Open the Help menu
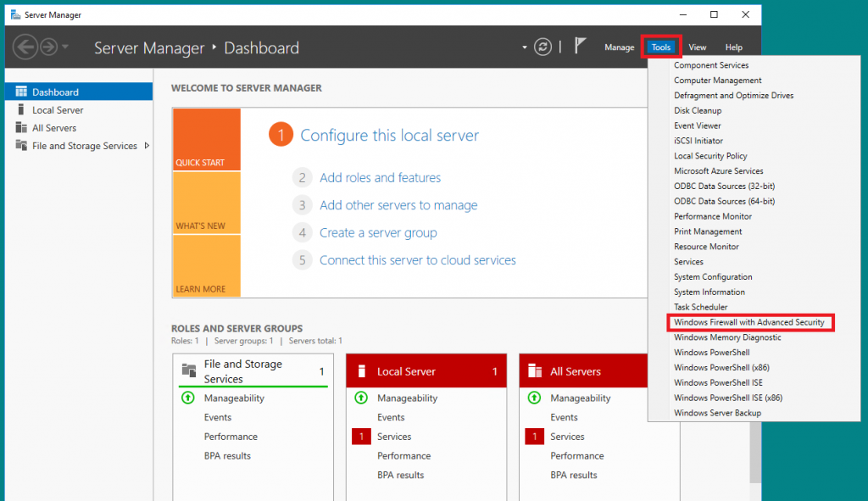The height and width of the screenshot is (501, 868). (x=733, y=47)
